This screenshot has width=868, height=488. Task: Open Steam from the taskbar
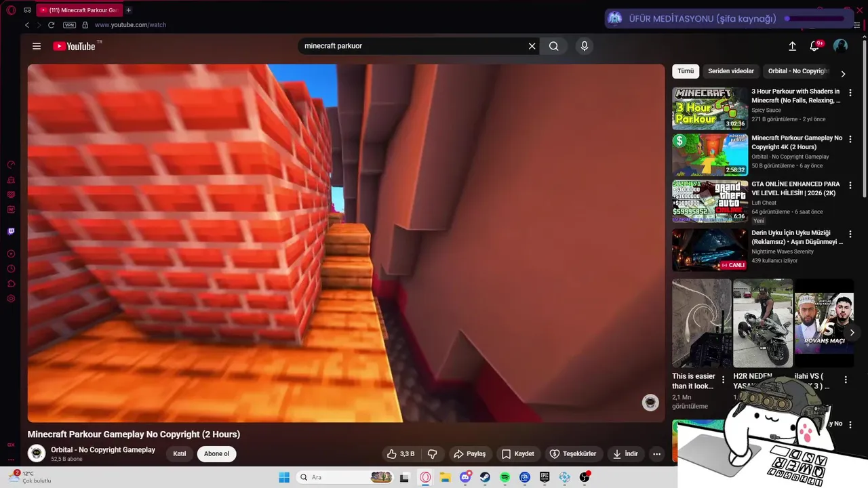click(x=485, y=477)
